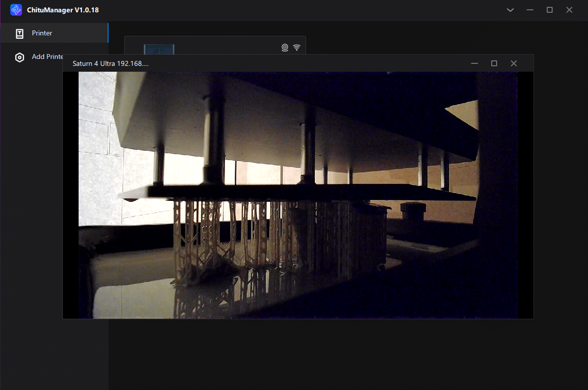Close the ChituManager main window
This screenshot has height=390, width=588.
click(x=569, y=10)
